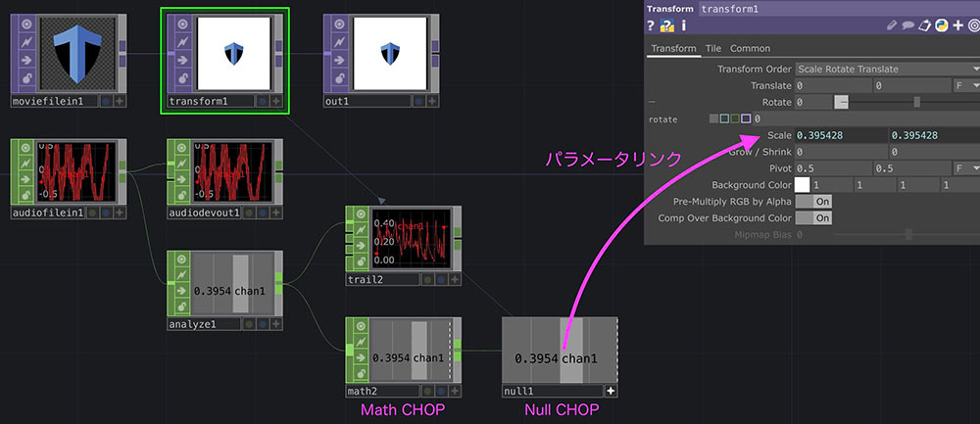
Task: Bypass the audiofilein1 node
Action: [26, 179]
